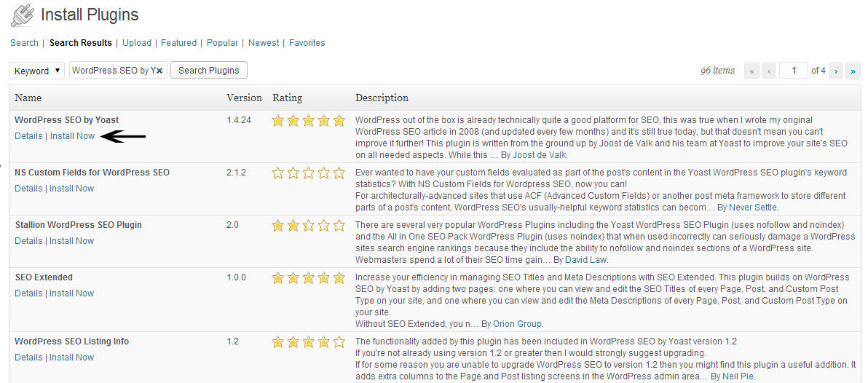This screenshot has width=868, height=383.
Task: Click star rating of WordPress SEO by Yoast
Action: pyautogui.click(x=309, y=121)
